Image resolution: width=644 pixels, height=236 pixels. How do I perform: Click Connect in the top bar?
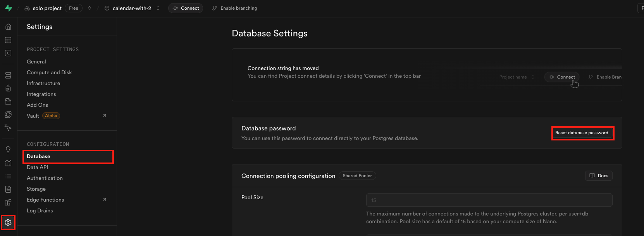186,8
